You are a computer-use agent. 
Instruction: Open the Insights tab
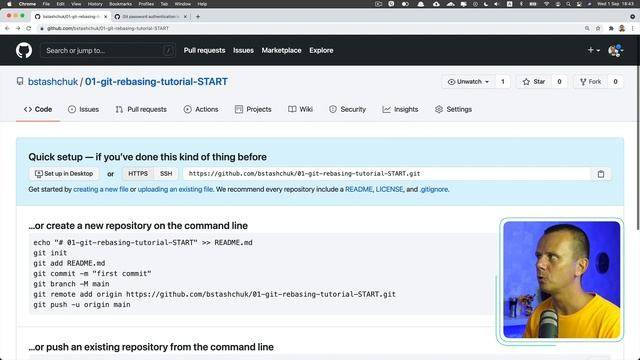click(x=400, y=109)
